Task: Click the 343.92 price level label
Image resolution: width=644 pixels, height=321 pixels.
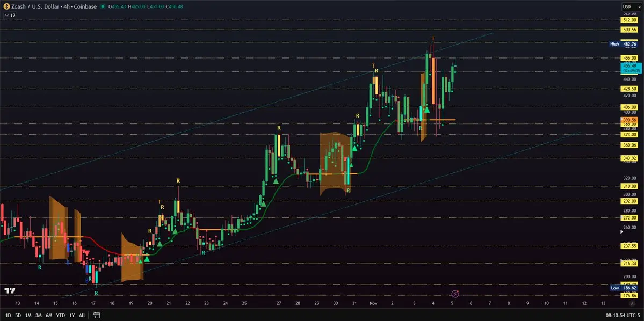Action: [x=629, y=158]
